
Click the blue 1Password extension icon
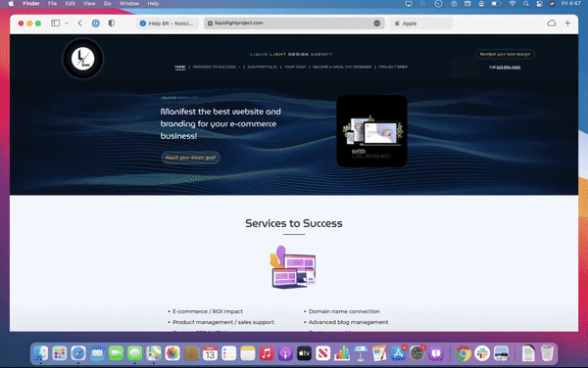click(96, 23)
